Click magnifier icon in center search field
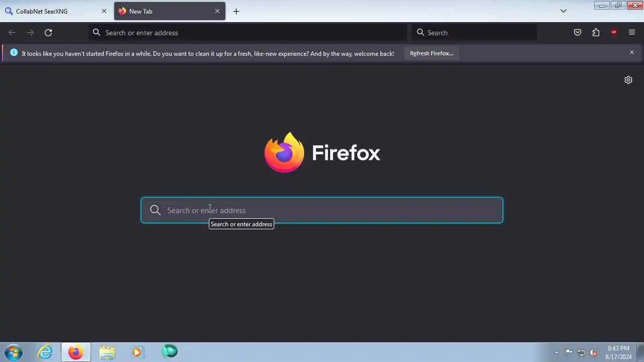This screenshot has width=644, height=362. tap(155, 210)
